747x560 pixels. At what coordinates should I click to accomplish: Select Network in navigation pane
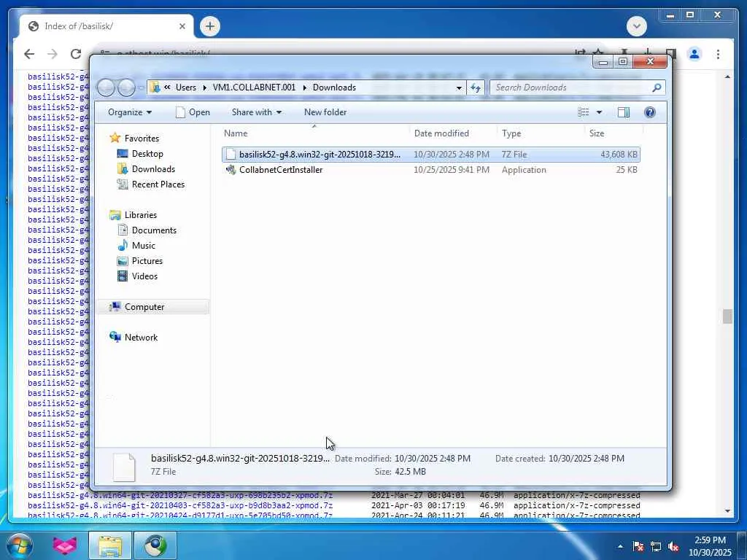point(141,337)
